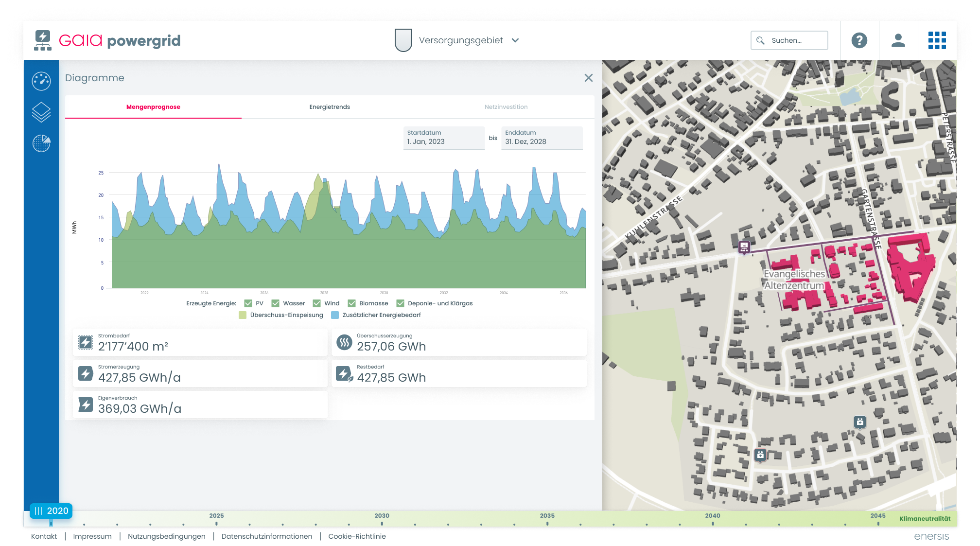The image size is (980, 546).
Task: Open the user account icon
Action: (898, 40)
